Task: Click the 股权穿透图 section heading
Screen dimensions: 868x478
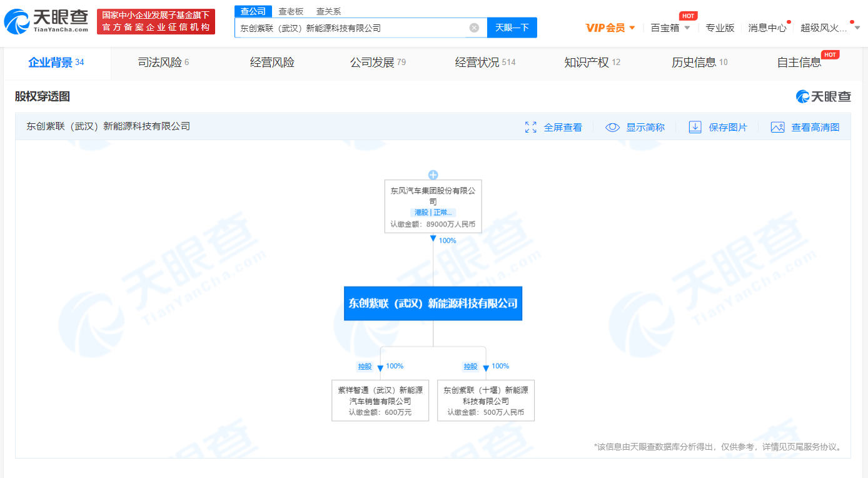Action: pyautogui.click(x=43, y=96)
